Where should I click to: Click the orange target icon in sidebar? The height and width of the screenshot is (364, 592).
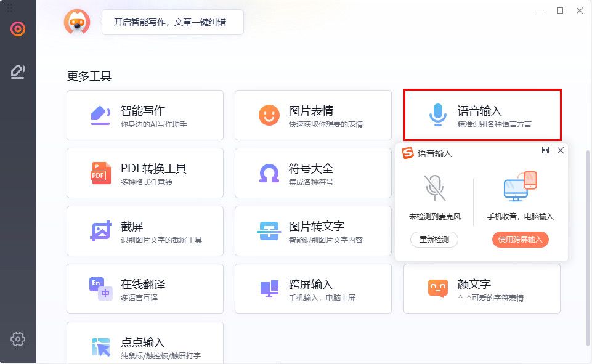click(18, 29)
